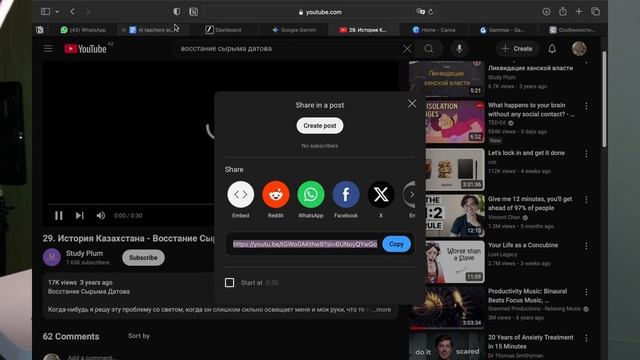
Task: Subscribe to Study Plum channel
Action: 143,258
